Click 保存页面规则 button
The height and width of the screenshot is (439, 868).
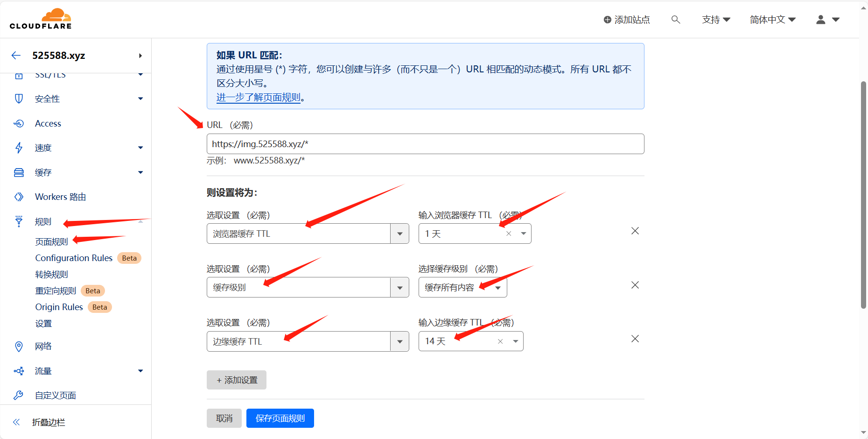tap(280, 418)
